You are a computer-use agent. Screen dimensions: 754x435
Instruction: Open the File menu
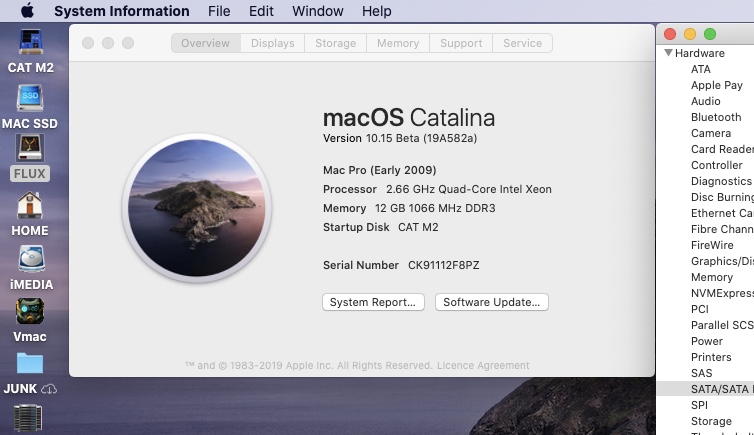[x=219, y=11]
